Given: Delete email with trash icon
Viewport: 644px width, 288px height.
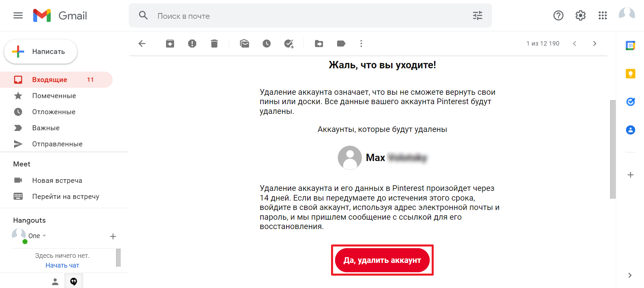Looking at the screenshot, I should pos(214,44).
